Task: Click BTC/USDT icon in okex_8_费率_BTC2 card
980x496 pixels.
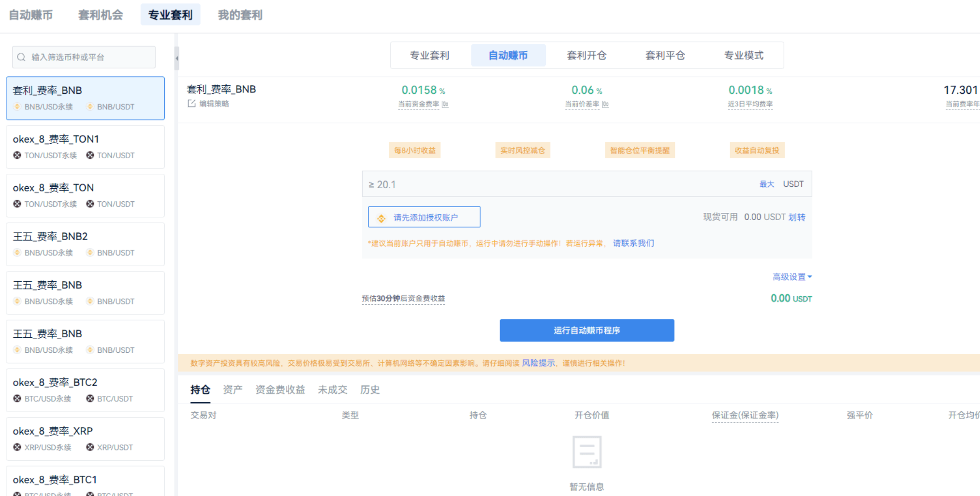Action: pos(90,399)
